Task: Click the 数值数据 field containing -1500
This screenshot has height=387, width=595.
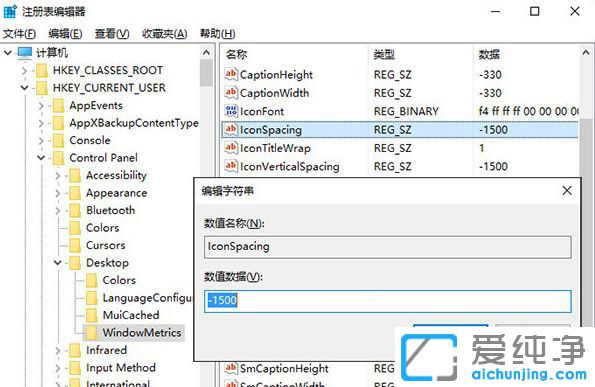Action: pyautogui.click(x=387, y=301)
